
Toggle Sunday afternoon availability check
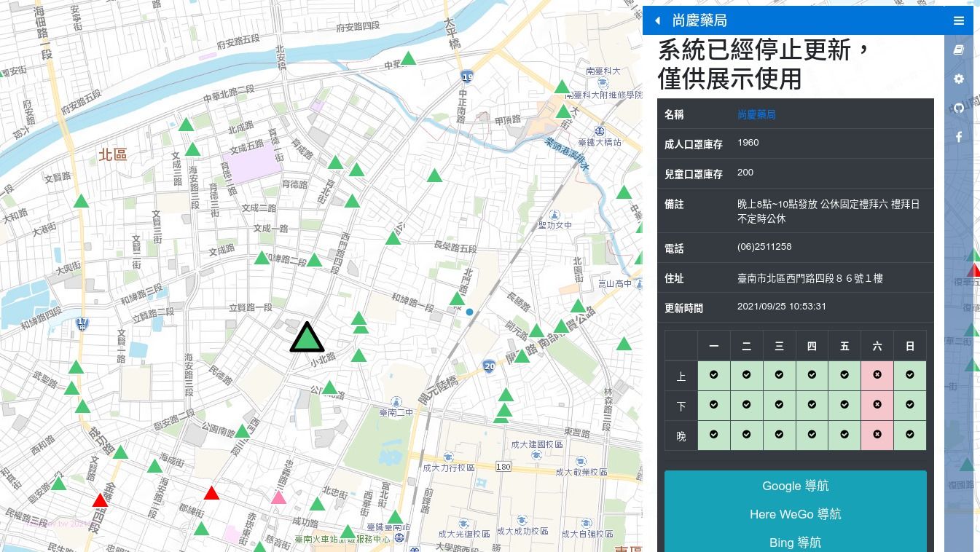[x=909, y=405]
